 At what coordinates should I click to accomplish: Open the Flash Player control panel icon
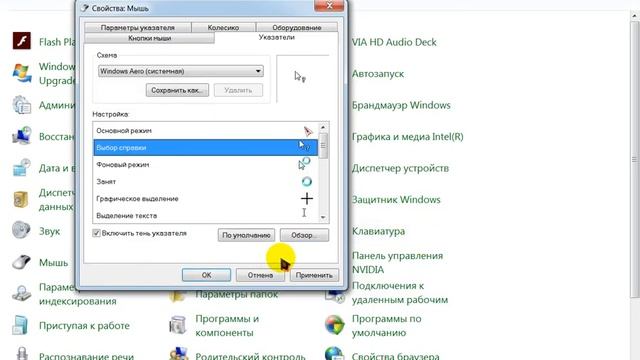click(21, 41)
